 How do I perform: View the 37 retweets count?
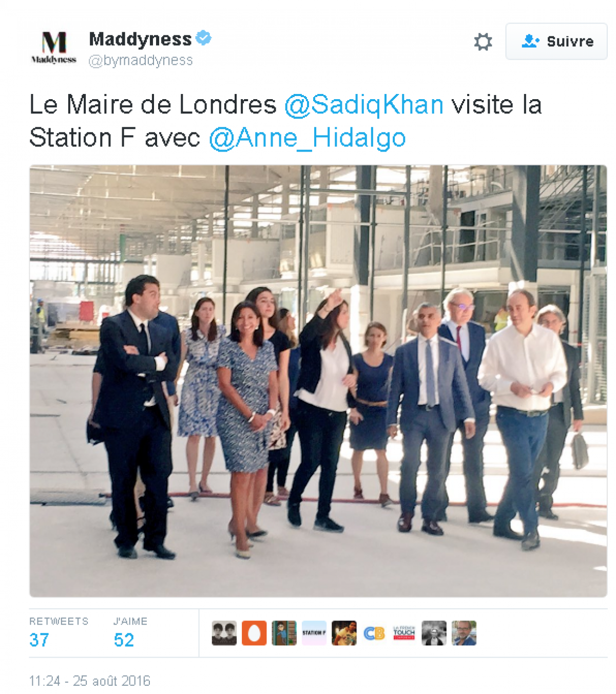(x=39, y=640)
